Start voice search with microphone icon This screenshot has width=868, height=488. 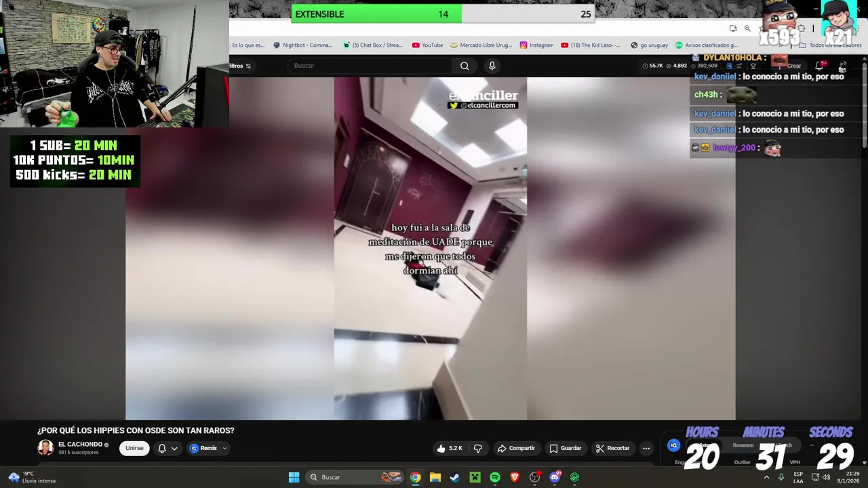click(x=492, y=66)
